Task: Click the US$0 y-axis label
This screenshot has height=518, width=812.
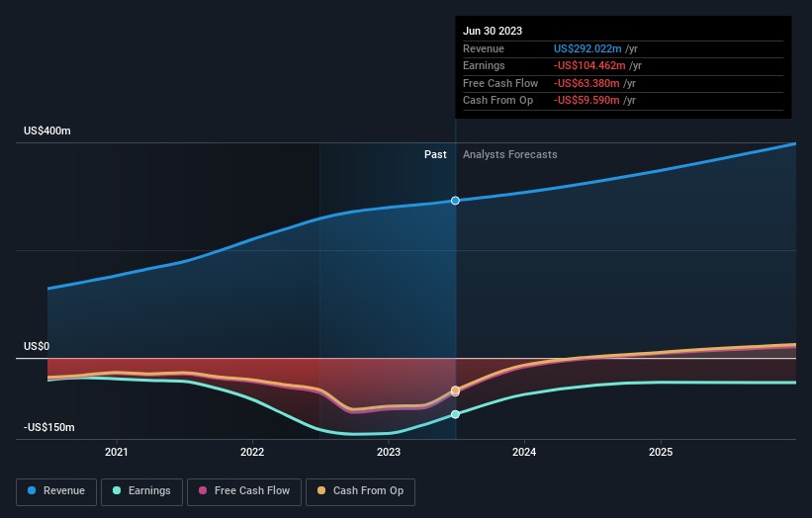Action: point(37,346)
